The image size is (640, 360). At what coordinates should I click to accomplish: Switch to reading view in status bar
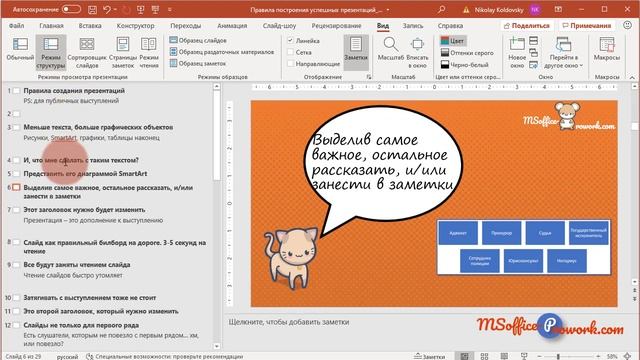[x=504, y=356]
